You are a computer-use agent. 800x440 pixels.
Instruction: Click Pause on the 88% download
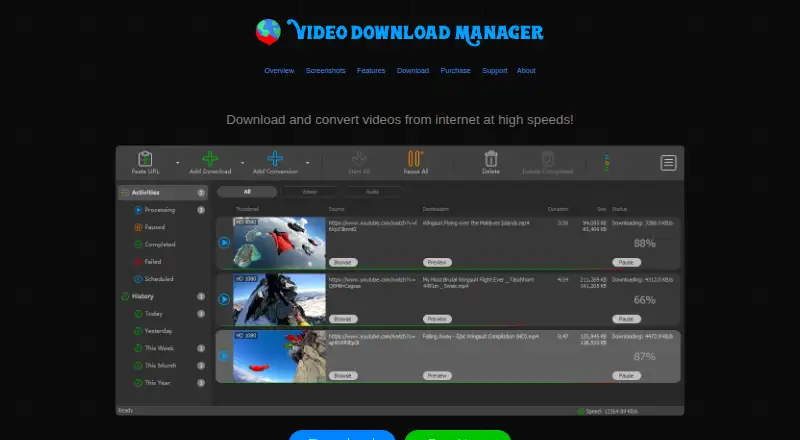[x=626, y=262]
